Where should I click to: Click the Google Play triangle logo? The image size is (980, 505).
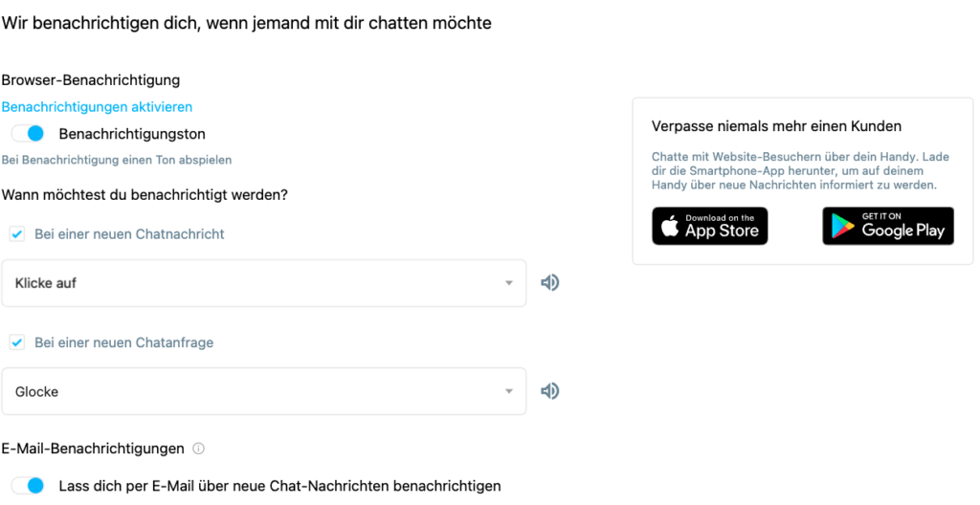(x=842, y=227)
